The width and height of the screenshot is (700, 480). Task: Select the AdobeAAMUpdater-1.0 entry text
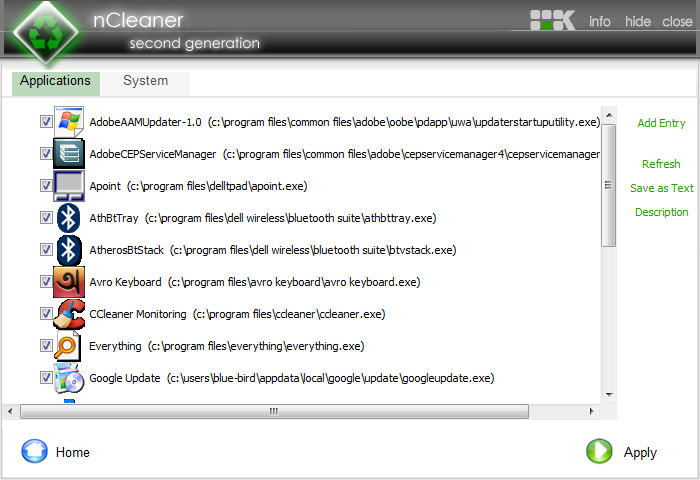click(345, 122)
